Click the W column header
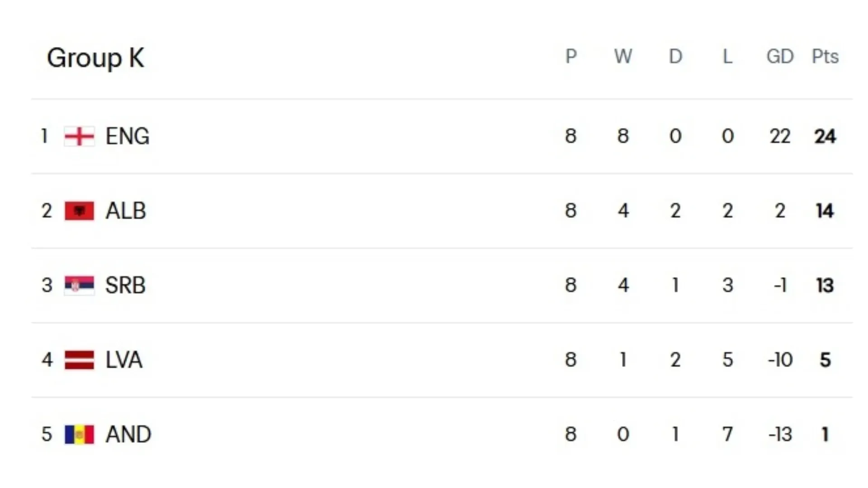 point(623,56)
